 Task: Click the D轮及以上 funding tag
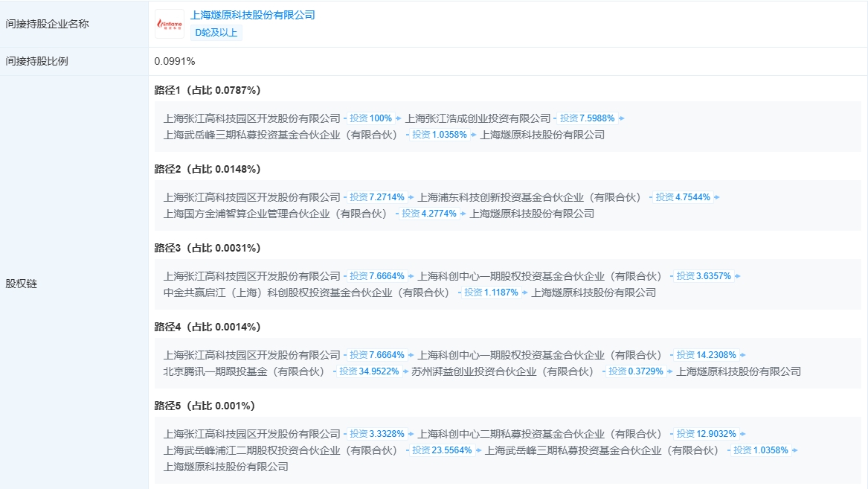tap(216, 33)
